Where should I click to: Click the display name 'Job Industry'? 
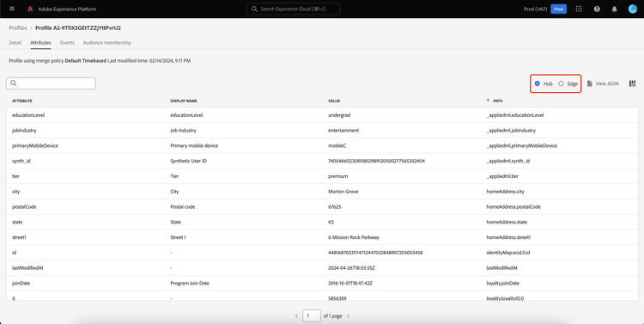coord(183,131)
